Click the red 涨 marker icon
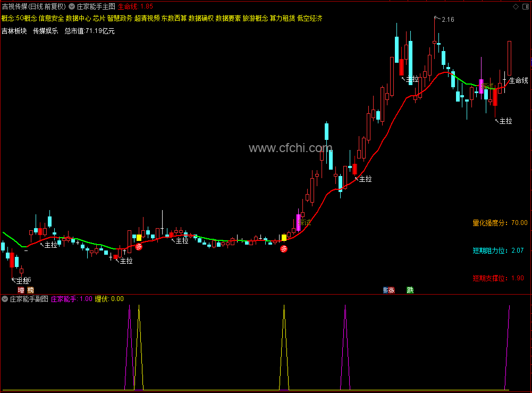The height and width of the screenshot is (393, 532). (392, 290)
